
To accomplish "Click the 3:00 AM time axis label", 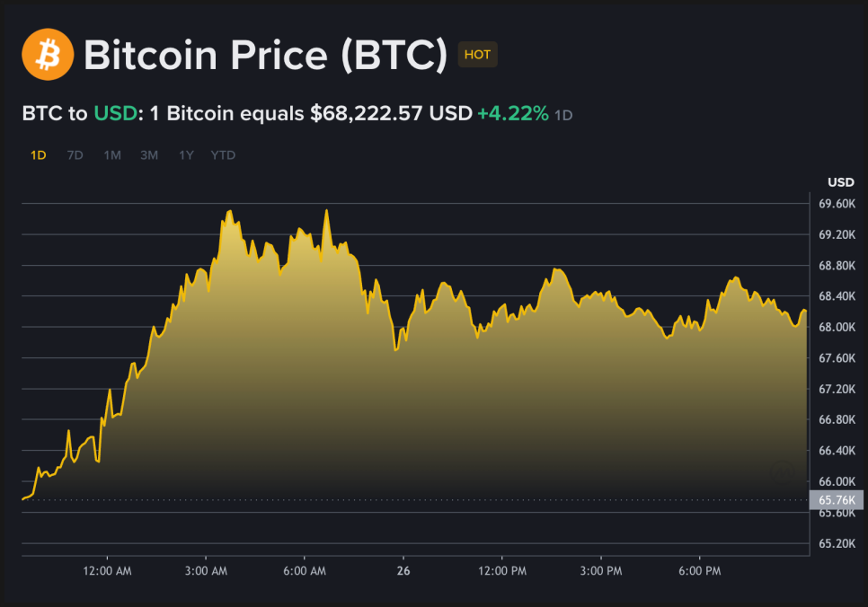I will (x=205, y=571).
